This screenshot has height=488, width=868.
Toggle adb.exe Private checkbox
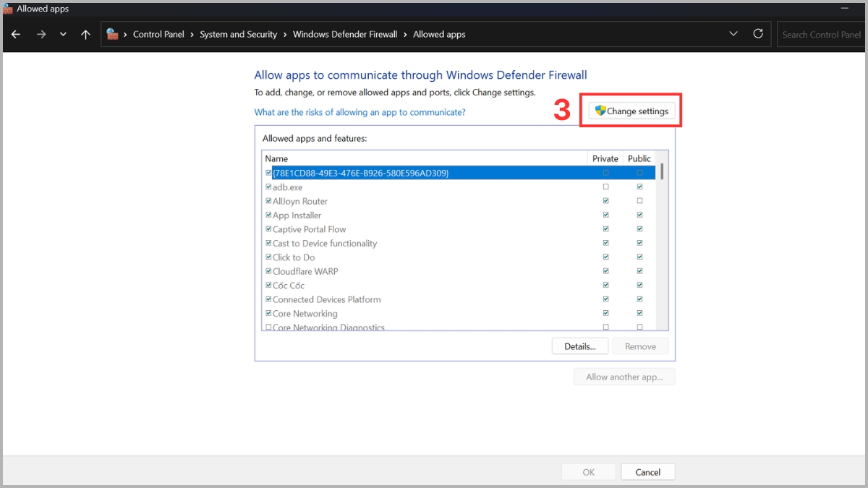(605, 187)
